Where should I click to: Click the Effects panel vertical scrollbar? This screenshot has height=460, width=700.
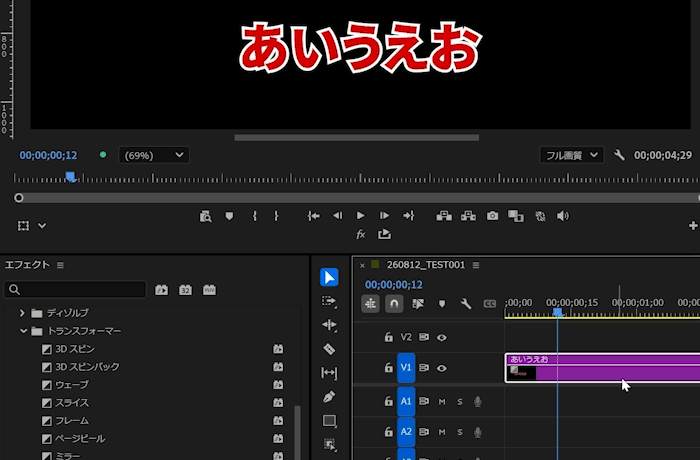[x=297, y=431]
